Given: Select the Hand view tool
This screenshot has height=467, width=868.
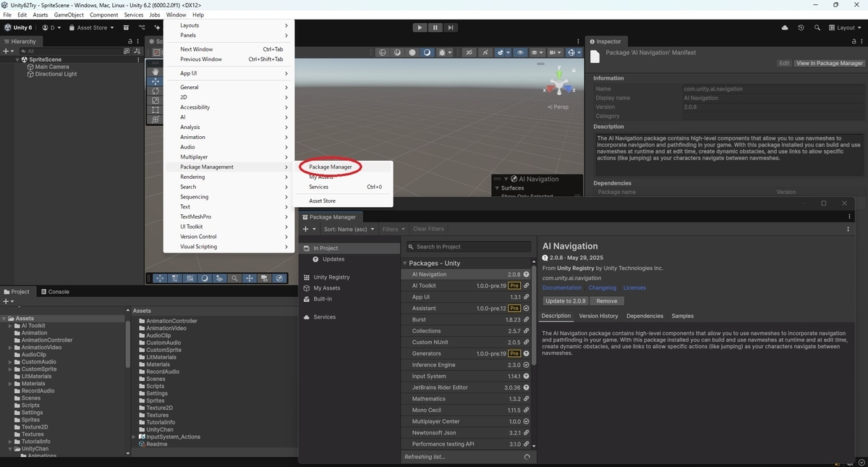Looking at the screenshot, I should [x=156, y=72].
